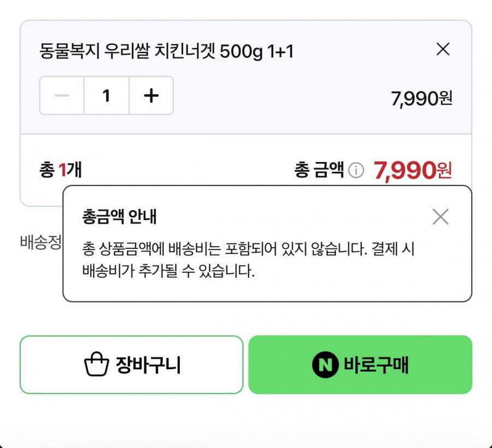Open the info icon beside 총 금액
The width and height of the screenshot is (492, 448).
click(x=356, y=171)
